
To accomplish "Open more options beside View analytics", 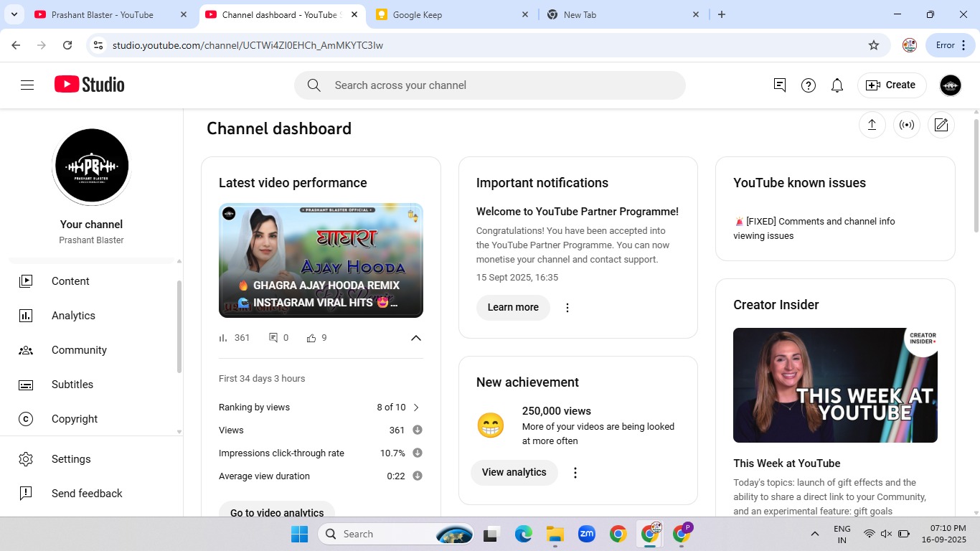I will click(x=575, y=473).
